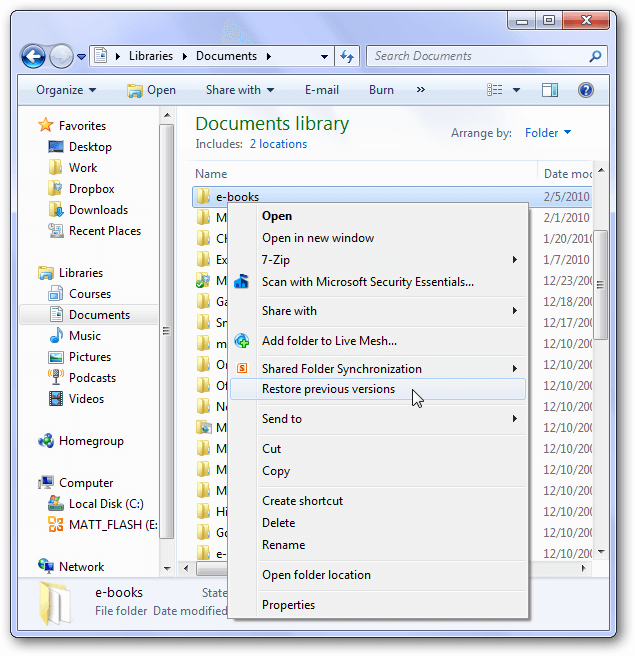The height and width of the screenshot is (656, 635).
Task: Click the Back navigation arrow button
Action: click(33, 56)
